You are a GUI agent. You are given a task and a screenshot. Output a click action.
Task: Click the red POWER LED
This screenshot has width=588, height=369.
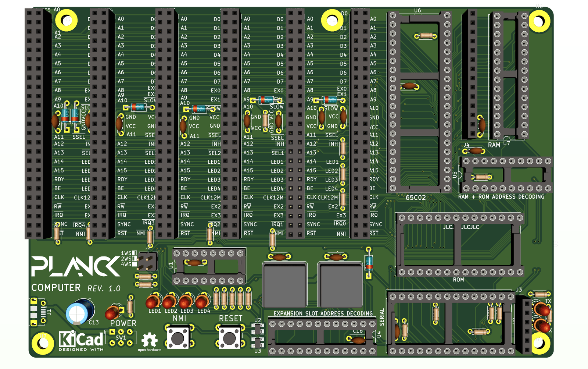click(x=112, y=312)
